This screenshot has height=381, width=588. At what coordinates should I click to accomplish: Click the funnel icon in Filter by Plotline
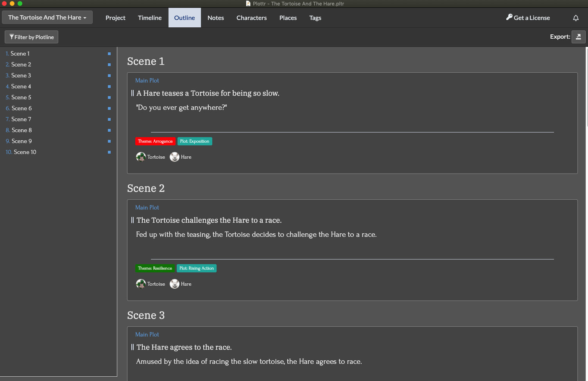[12, 37]
